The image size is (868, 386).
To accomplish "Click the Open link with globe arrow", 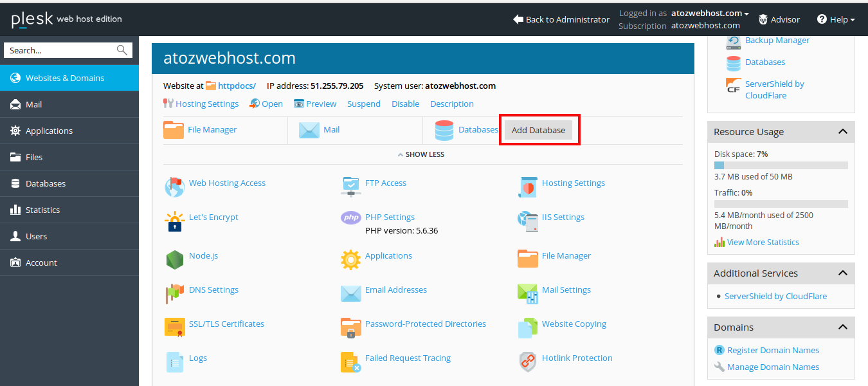I will [x=266, y=104].
